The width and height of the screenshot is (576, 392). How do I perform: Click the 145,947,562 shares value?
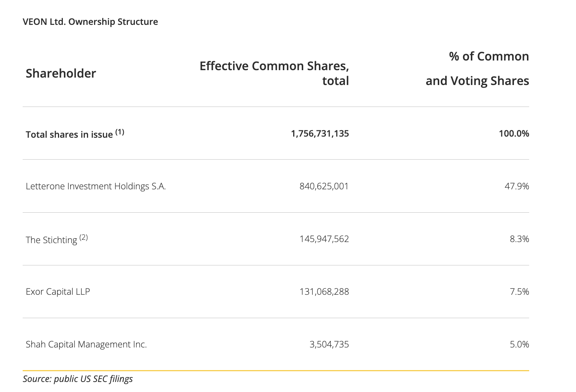(x=324, y=239)
